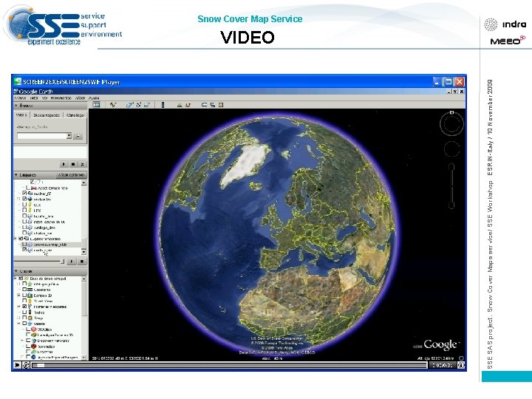532x399 pixels.
Task: Click the move joystick circle below the compass
Action: click(451, 149)
